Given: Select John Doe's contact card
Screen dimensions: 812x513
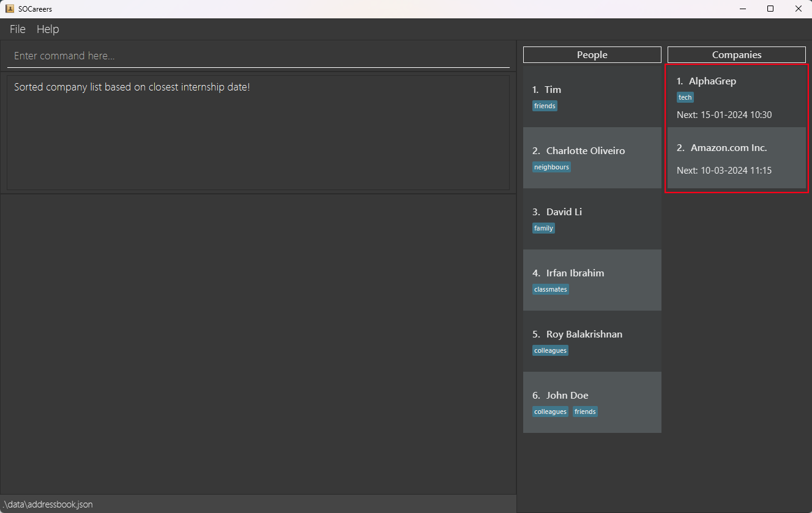Looking at the screenshot, I should [592, 402].
